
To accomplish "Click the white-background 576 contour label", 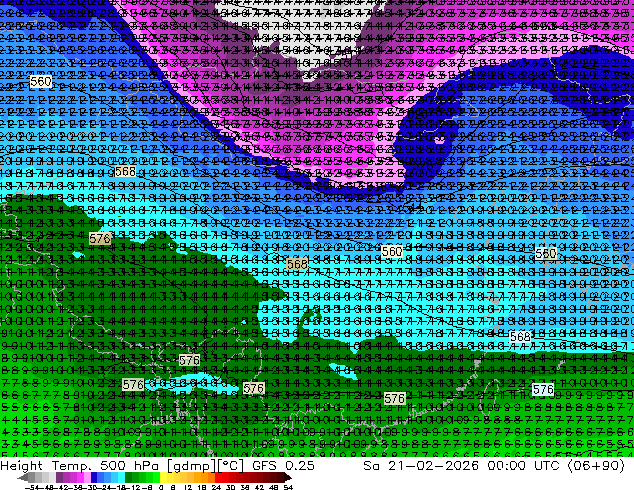I will (543, 390).
